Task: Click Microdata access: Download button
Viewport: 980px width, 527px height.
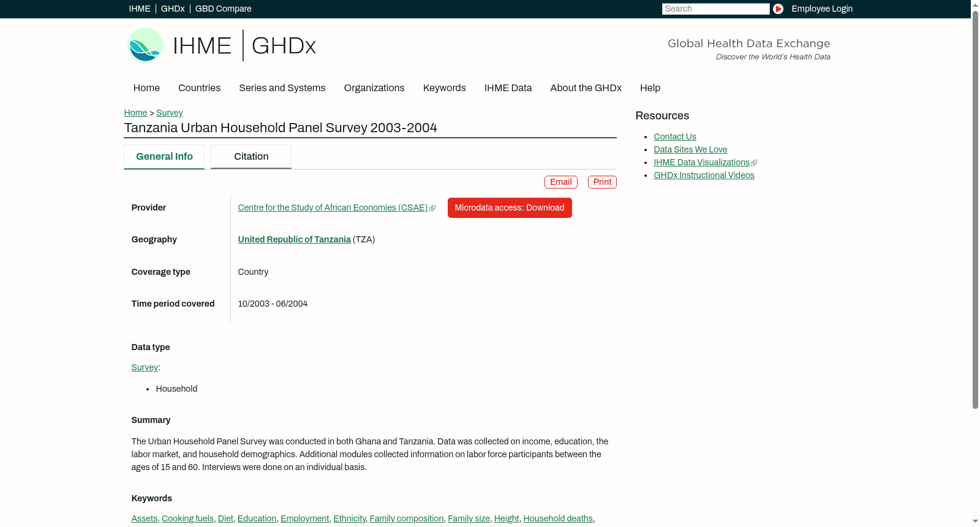Action: tap(510, 208)
